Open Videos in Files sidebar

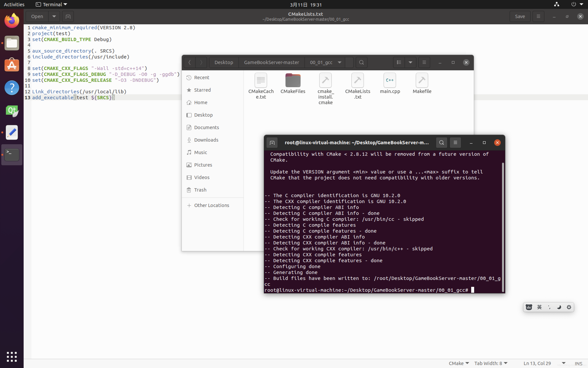pos(213,177)
